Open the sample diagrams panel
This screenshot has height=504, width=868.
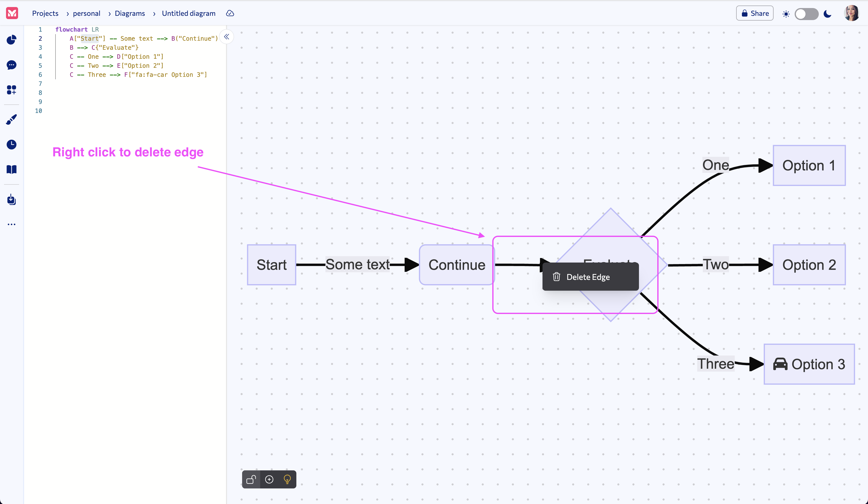pos(11,40)
